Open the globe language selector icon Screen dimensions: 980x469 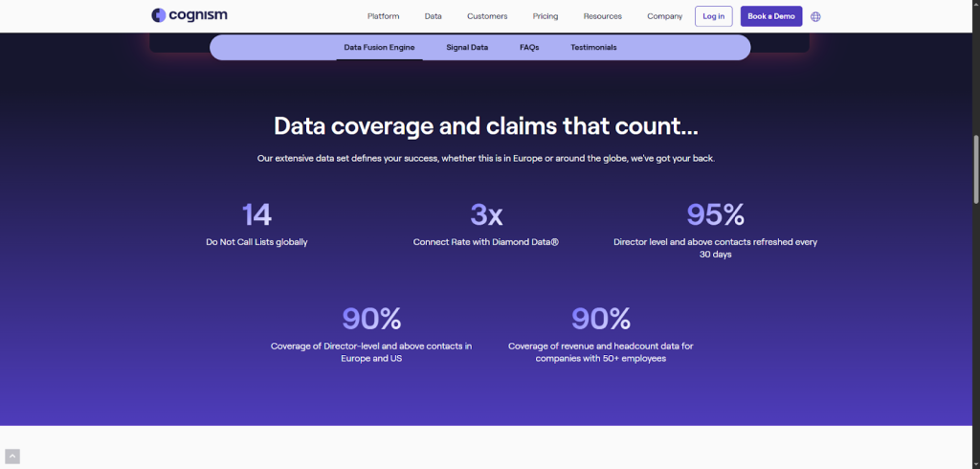tap(815, 16)
